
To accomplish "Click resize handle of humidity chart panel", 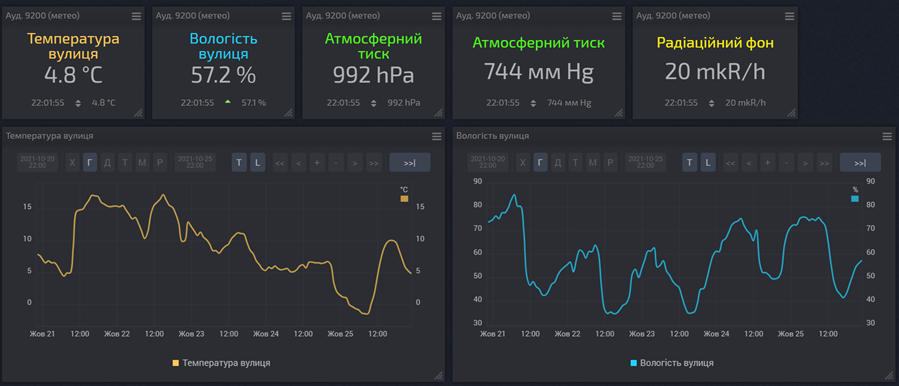I will [x=888, y=375].
